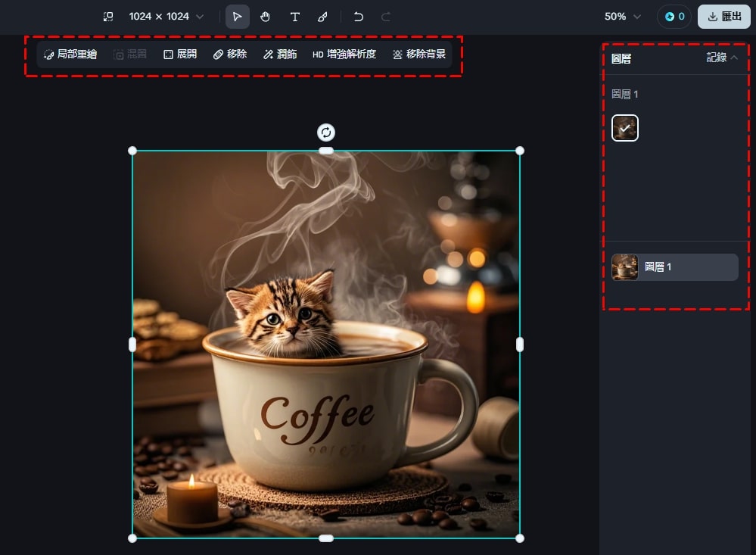The image size is (756, 555).
Task: Select the checked history thumbnail
Action: (x=625, y=128)
